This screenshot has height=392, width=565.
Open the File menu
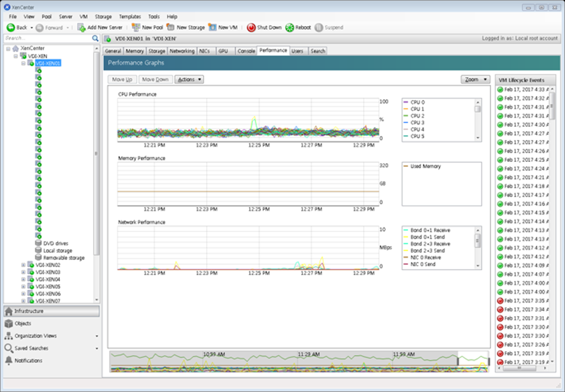(x=13, y=17)
